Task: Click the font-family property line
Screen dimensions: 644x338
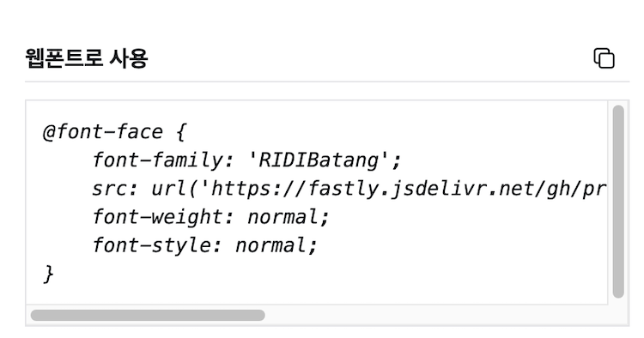Action: click(x=246, y=160)
